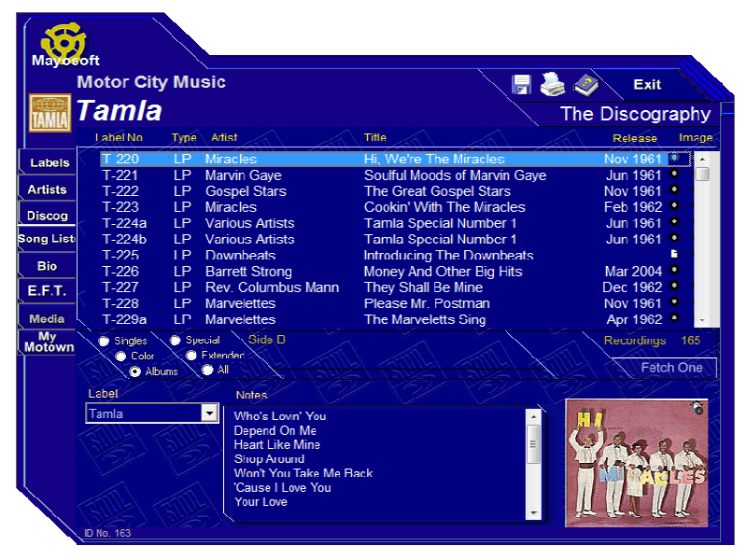Viewport: 747px width, 560px height.
Task: Open the Song List tab
Action: [x=46, y=239]
